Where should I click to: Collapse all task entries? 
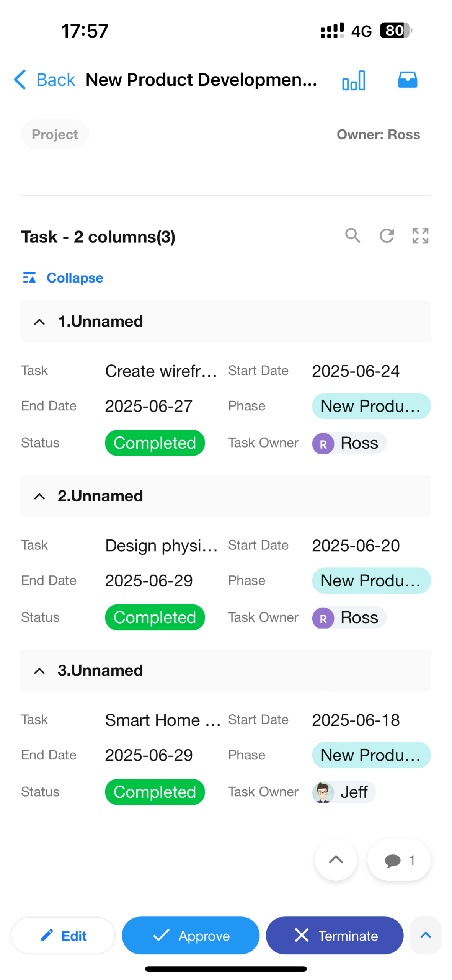pyautogui.click(x=63, y=278)
